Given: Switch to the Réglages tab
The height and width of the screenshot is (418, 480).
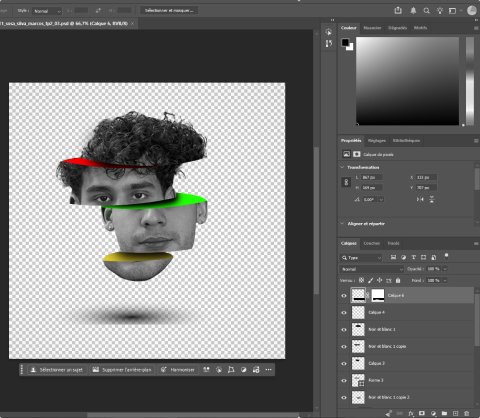Looking at the screenshot, I should pyautogui.click(x=377, y=141).
